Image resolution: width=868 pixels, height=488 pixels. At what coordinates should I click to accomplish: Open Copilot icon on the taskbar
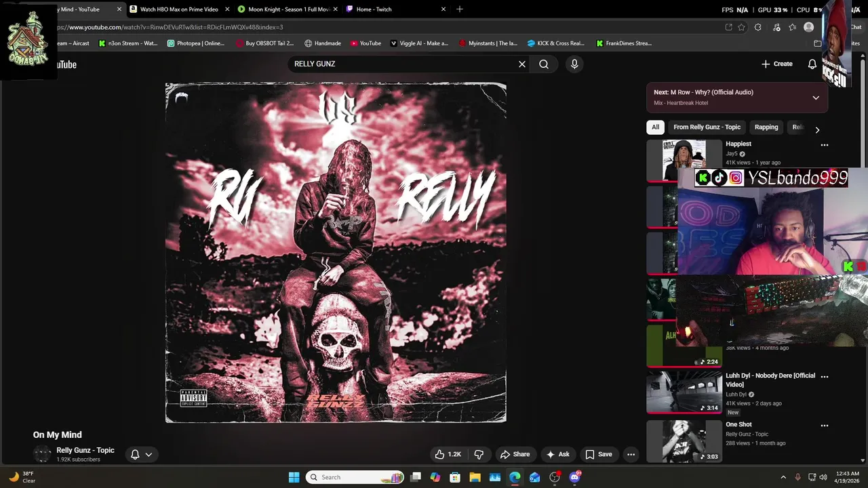coord(435,477)
